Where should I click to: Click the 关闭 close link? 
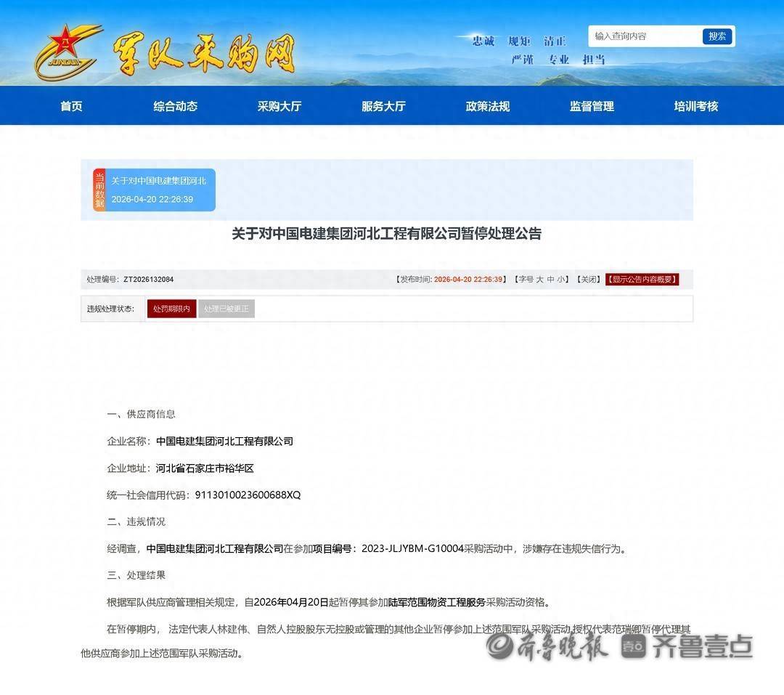click(x=588, y=280)
